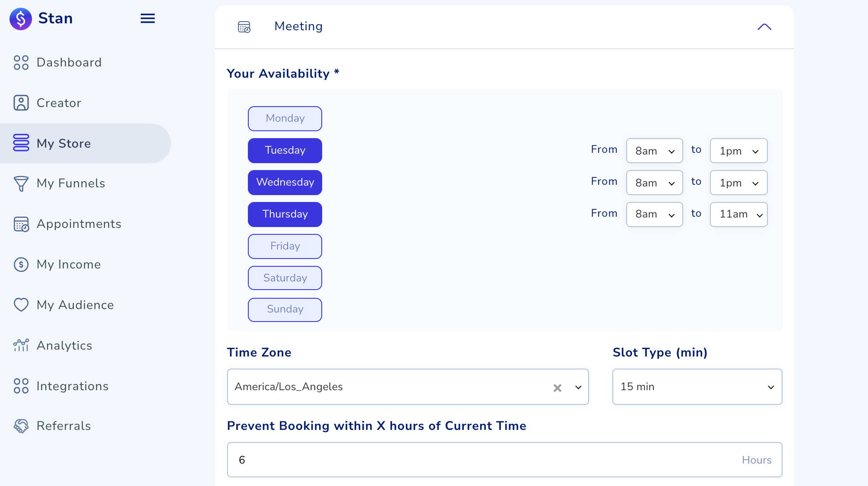868x486 pixels.
Task: Click the hamburger menu icon
Action: click(x=147, y=19)
